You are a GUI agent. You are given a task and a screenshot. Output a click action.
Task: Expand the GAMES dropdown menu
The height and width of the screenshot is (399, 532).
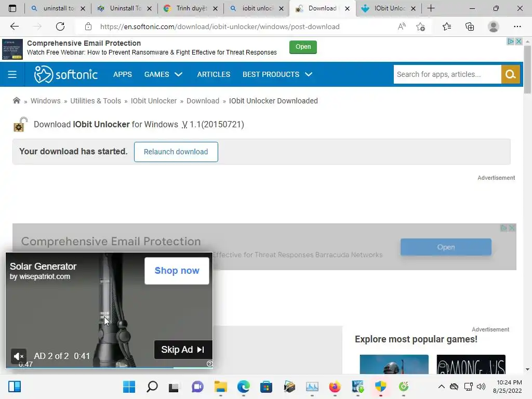[163, 74]
